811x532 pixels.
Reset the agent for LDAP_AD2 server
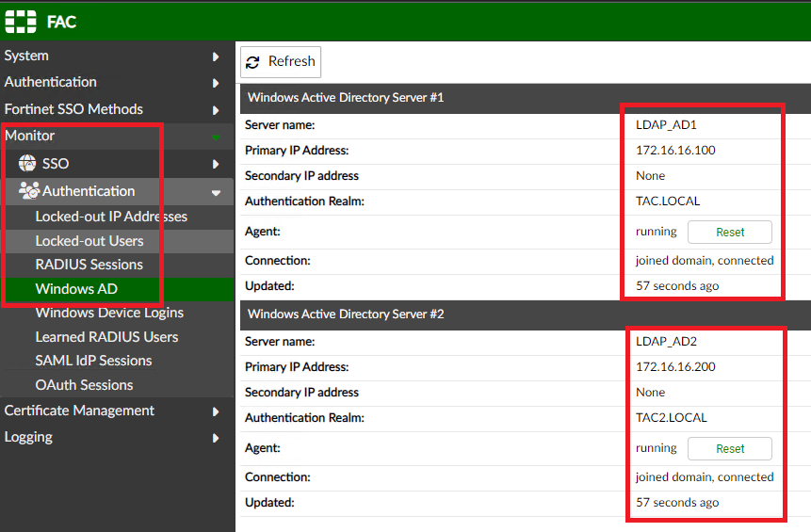coord(730,449)
